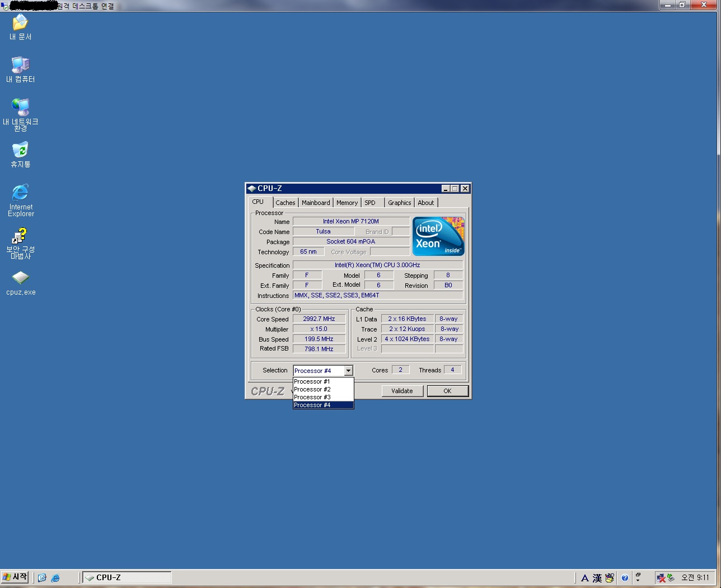This screenshot has width=721, height=588.
Task: Click the CPU-Z title bar icon
Action: pos(252,188)
